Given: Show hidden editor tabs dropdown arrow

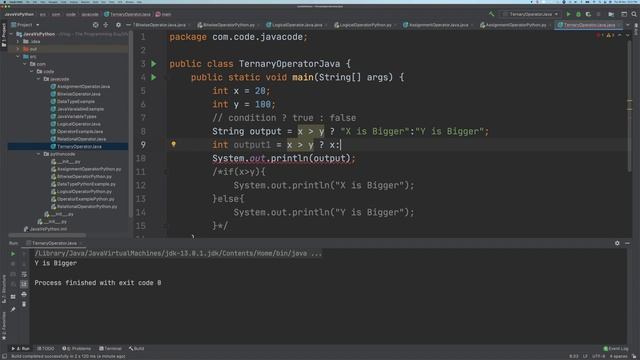Looking at the screenshot, I should pyautogui.click(x=628, y=25).
